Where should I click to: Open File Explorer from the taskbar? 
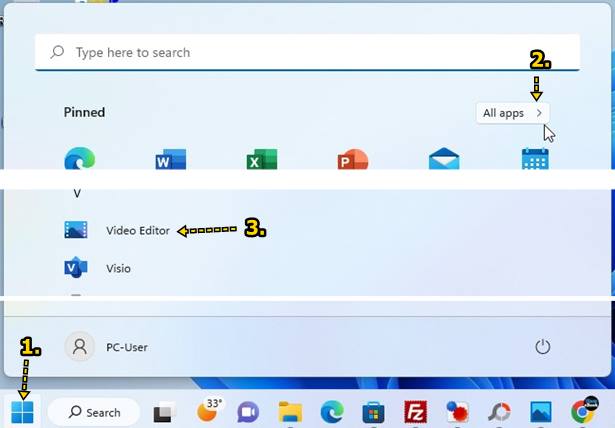coord(290,412)
